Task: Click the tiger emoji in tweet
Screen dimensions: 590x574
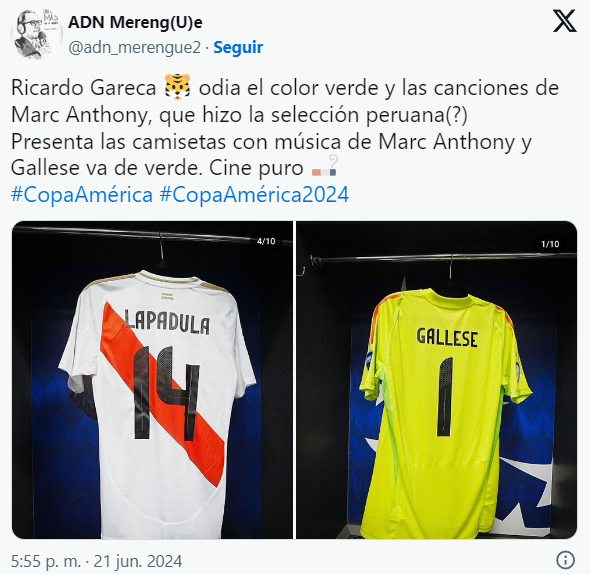Action: coord(177,88)
